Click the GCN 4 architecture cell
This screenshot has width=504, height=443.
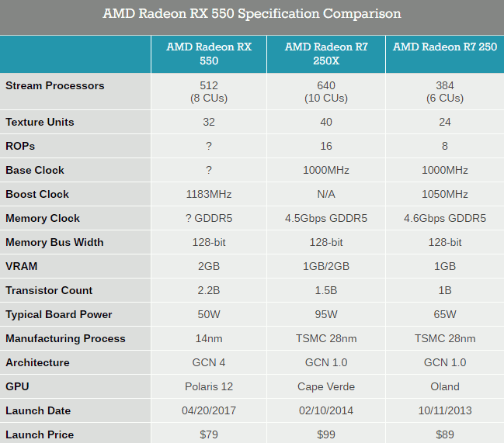point(209,363)
